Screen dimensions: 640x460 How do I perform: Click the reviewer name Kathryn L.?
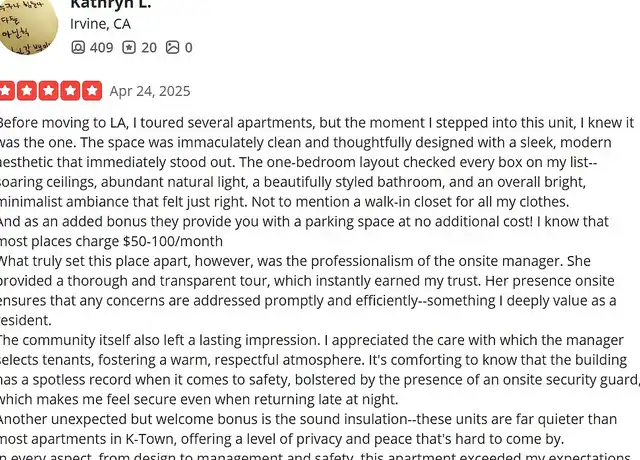pos(111,4)
